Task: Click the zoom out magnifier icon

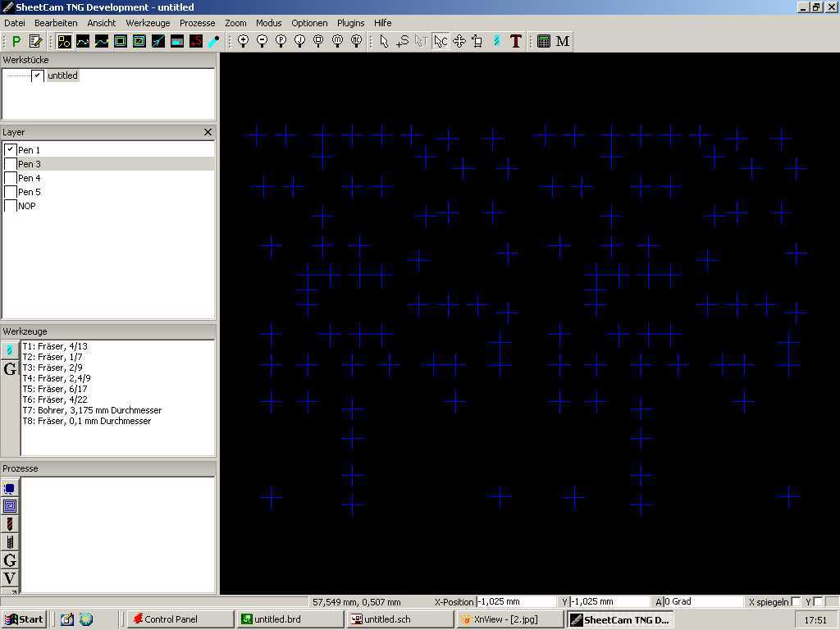Action: tap(262, 41)
